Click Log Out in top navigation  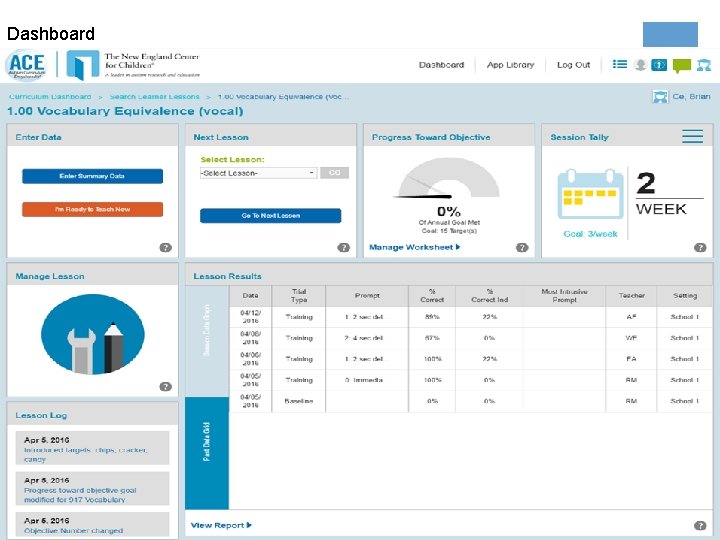(x=574, y=65)
